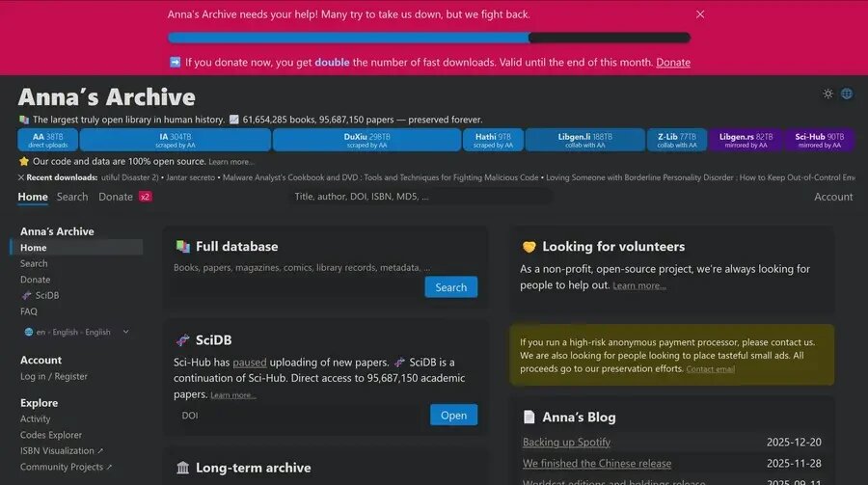The height and width of the screenshot is (485, 868).
Task: Switch to the Search tab in top nav
Action: tap(72, 197)
